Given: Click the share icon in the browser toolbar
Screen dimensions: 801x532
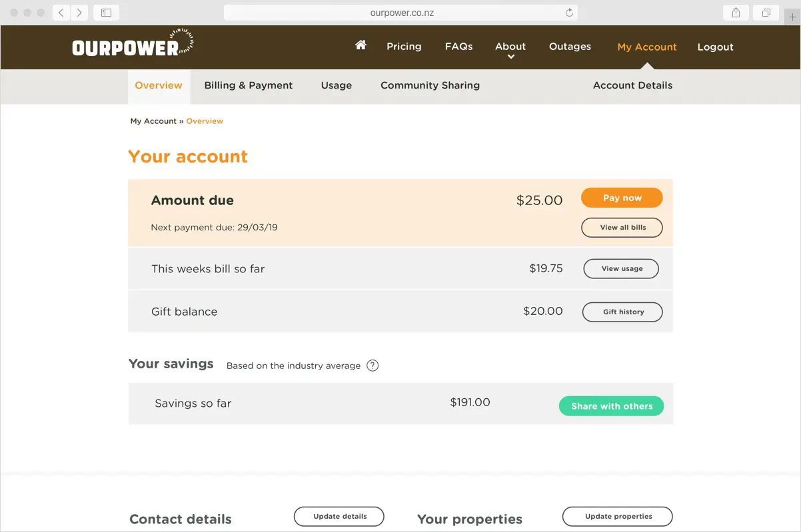Looking at the screenshot, I should (x=736, y=13).
